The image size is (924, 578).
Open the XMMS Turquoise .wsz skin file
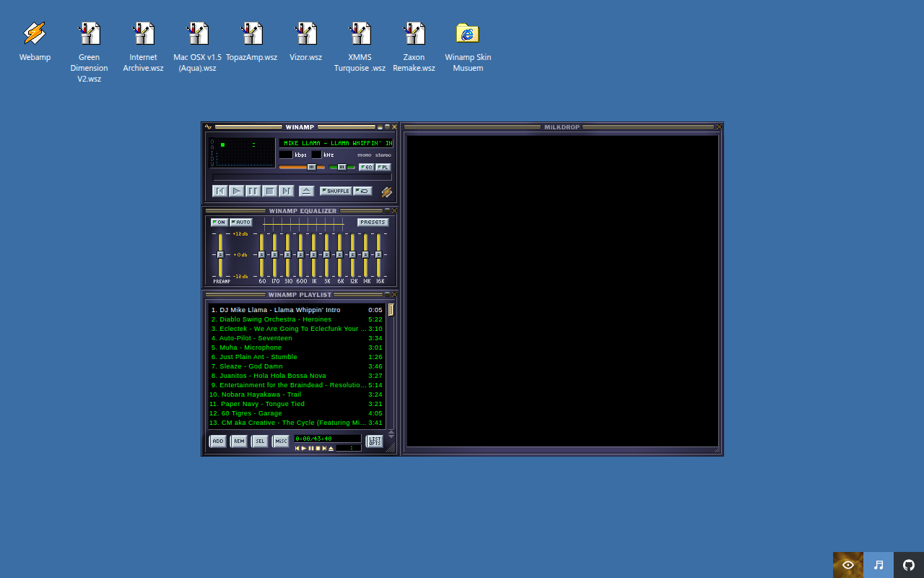[359, 47]
